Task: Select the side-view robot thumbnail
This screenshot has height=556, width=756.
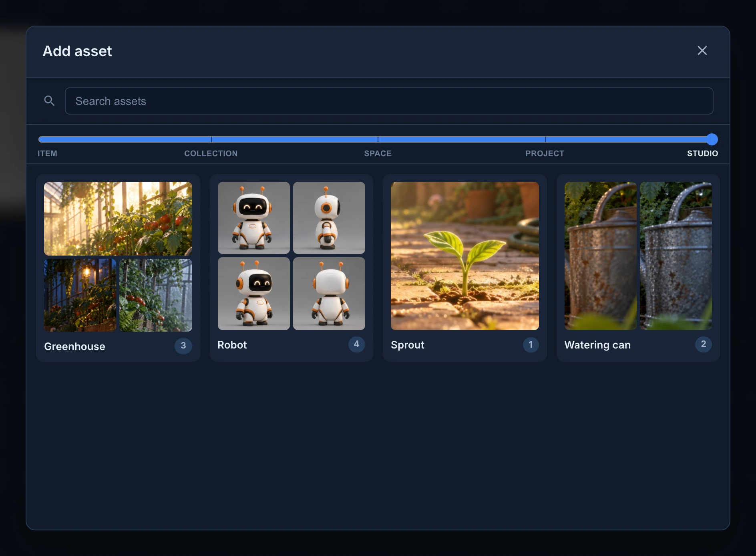Action: coord(329,218)
